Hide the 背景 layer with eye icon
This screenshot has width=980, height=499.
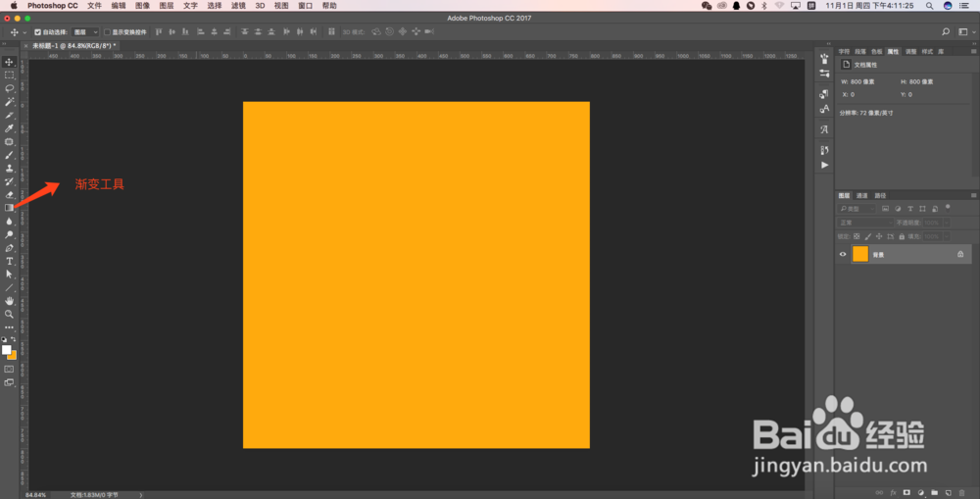pyautogui.click(x=843, y=255)
